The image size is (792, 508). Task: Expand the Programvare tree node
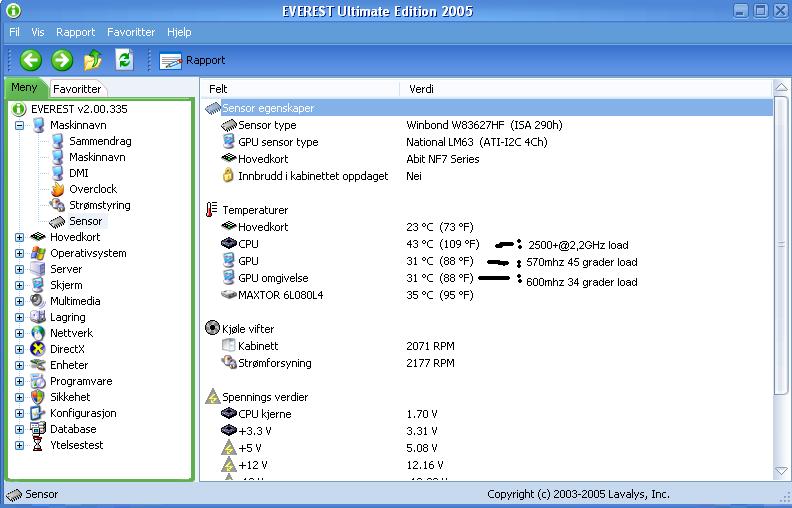(x=19, y=381)
